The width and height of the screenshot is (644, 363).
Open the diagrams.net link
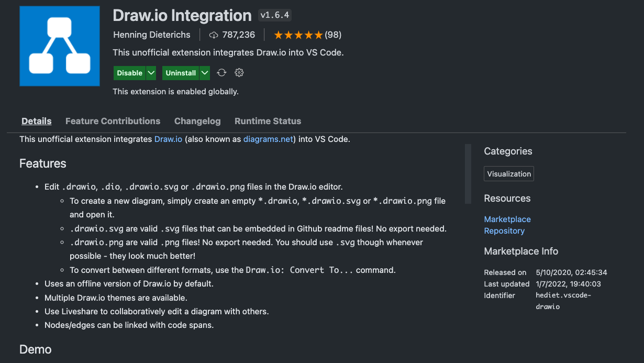point(268,139)
